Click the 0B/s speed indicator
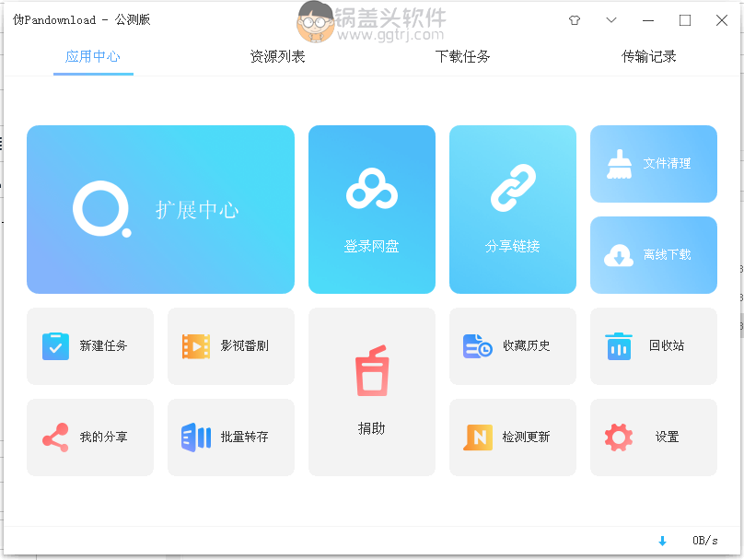Image resolution: width=744 pixels, height=560 pixels. [704, 541]
